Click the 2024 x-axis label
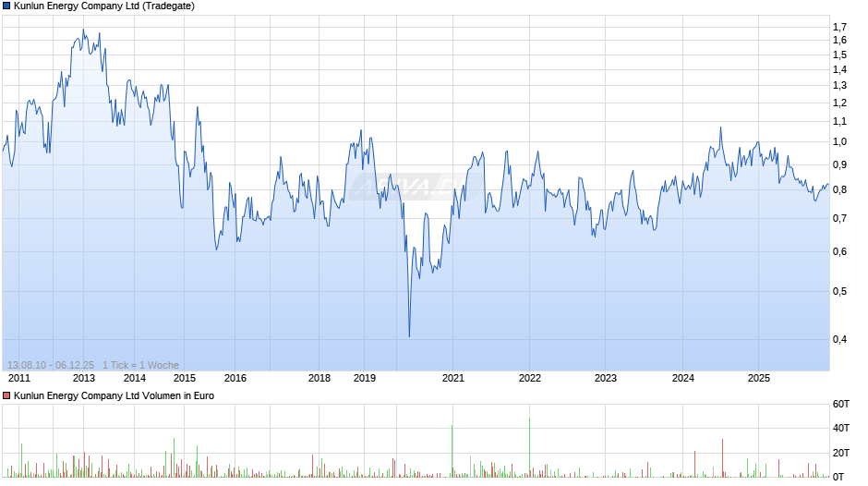Screen dimensions: 868x486 pos(683,378)
